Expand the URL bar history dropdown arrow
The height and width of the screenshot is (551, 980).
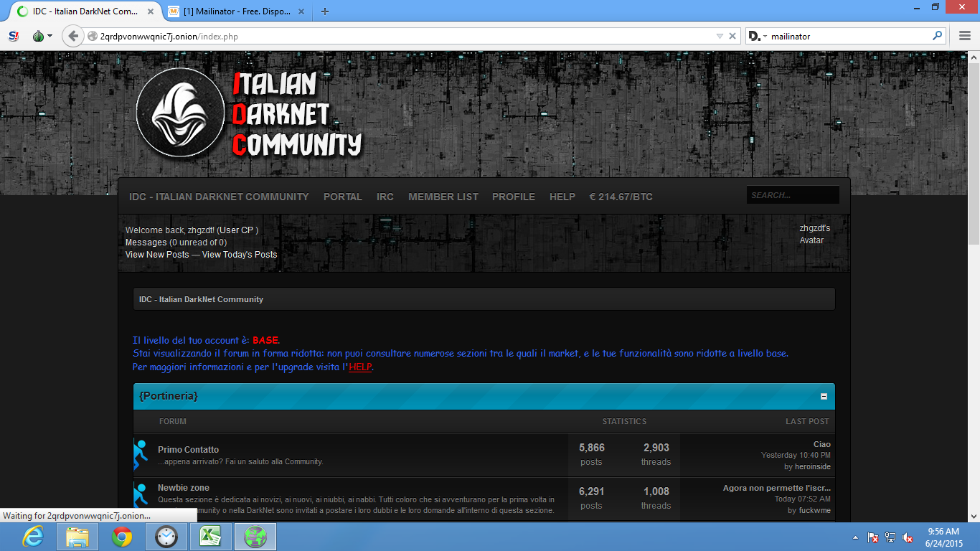point(720,36)
